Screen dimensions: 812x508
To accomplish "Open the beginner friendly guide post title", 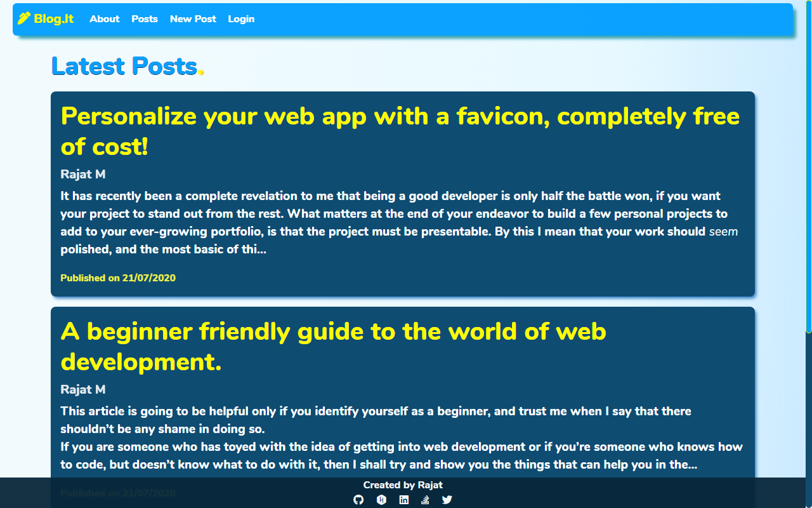I will [x=334, y=347].
